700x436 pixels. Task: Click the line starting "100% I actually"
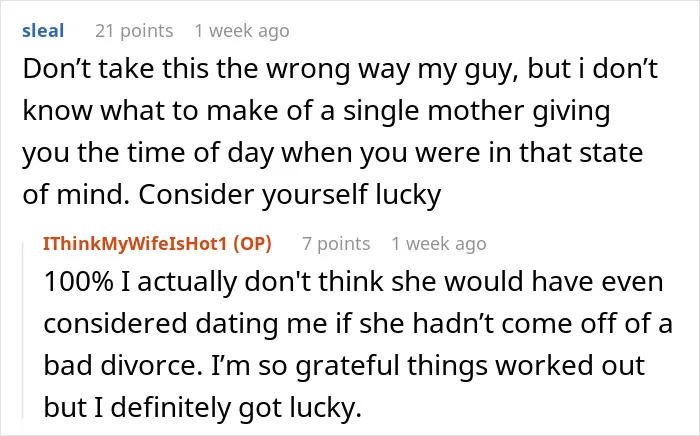354,282
